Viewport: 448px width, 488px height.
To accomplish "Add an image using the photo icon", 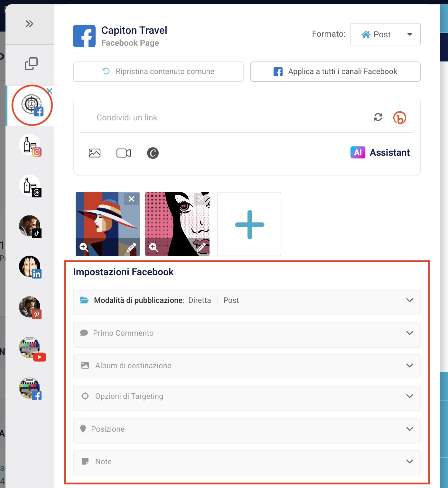I will click(x=94, y=153).
